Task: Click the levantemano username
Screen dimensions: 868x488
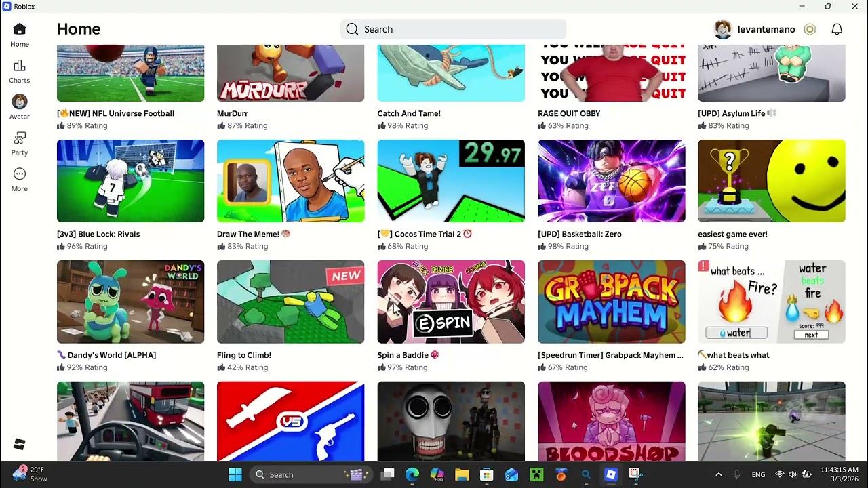Action: click(766, 29)
